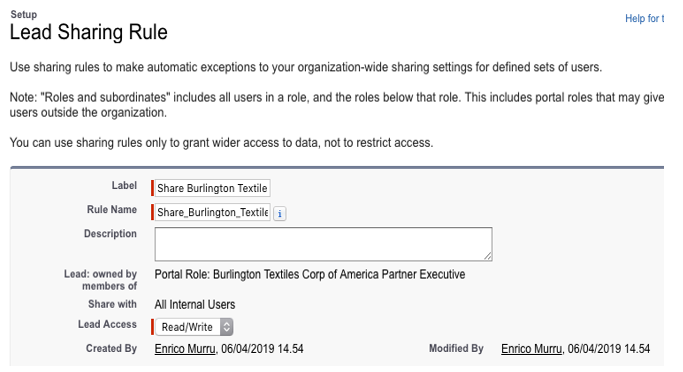Click inside the Description text area
This screenshot has height=372, width=683.
tap(323, 244)
